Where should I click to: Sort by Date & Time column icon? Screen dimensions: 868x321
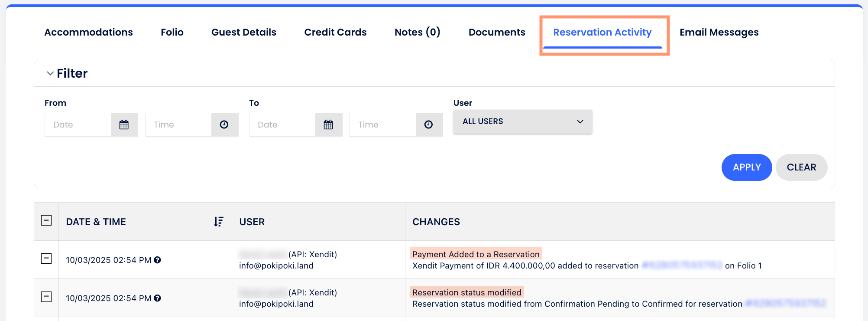point(219,222)
